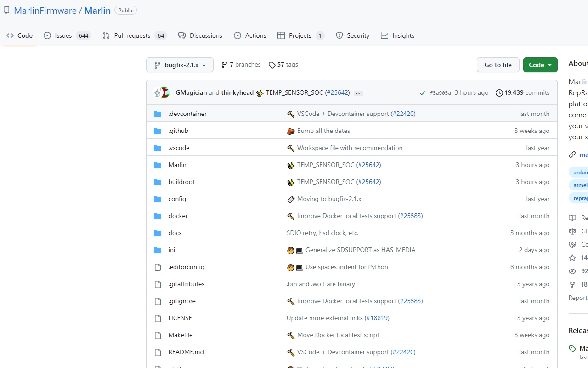Image resolution: width=588 pixels, height=368 pixels.
Task: Click folder icon next to ini
Action: (158, 250)
